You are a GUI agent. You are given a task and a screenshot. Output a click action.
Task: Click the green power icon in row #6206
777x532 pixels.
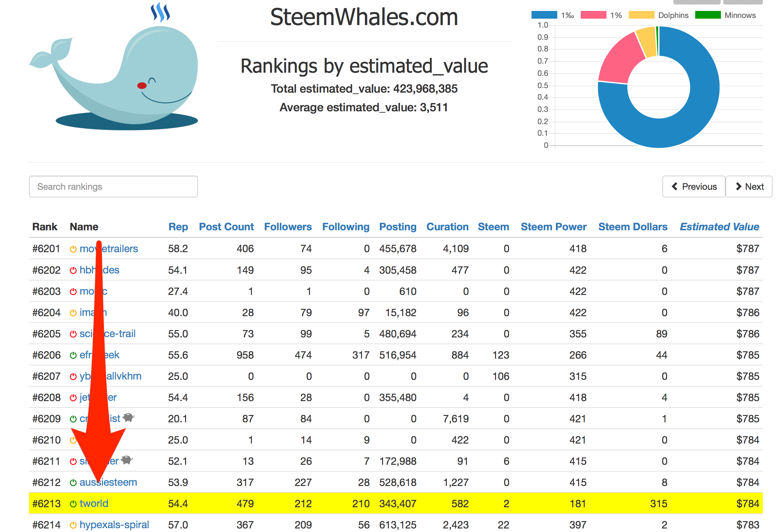point(73,355)
